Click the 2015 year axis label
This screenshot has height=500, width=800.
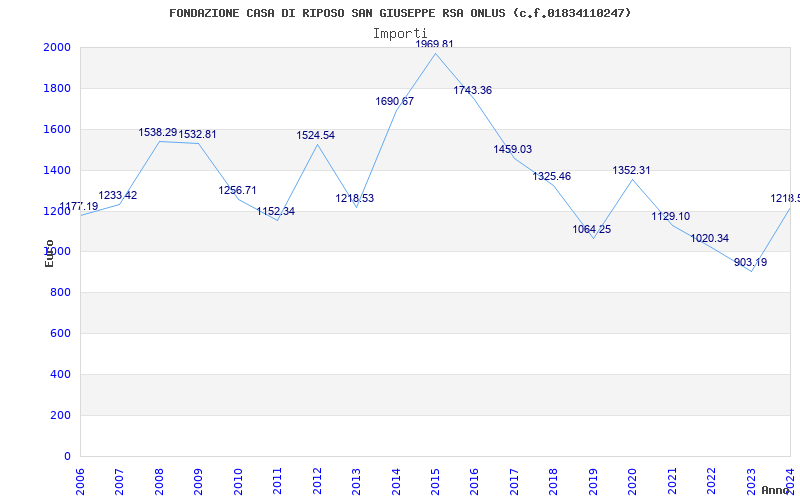coord(435,480)
